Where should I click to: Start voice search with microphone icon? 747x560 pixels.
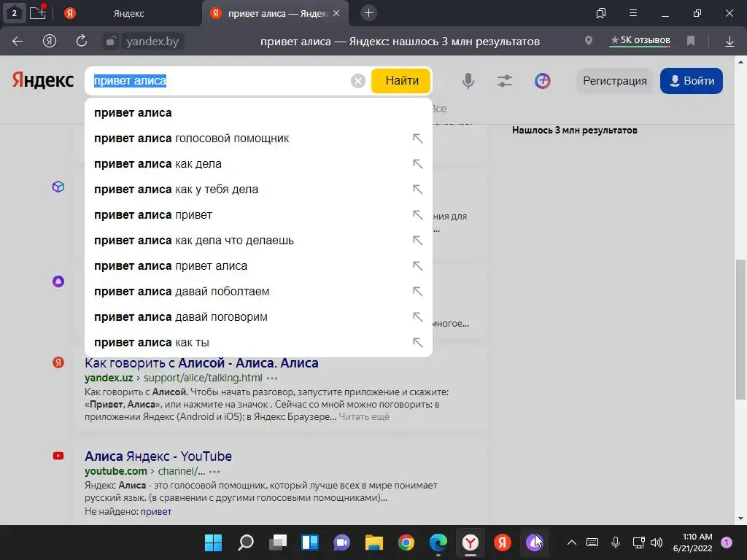pos(468,81)
